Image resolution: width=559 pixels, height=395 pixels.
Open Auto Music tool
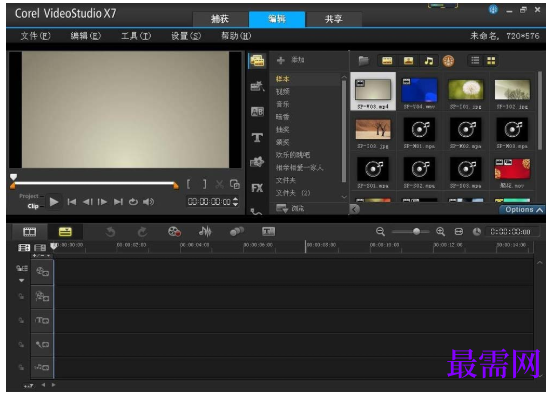pyautogui.click(x=237, y=232)
